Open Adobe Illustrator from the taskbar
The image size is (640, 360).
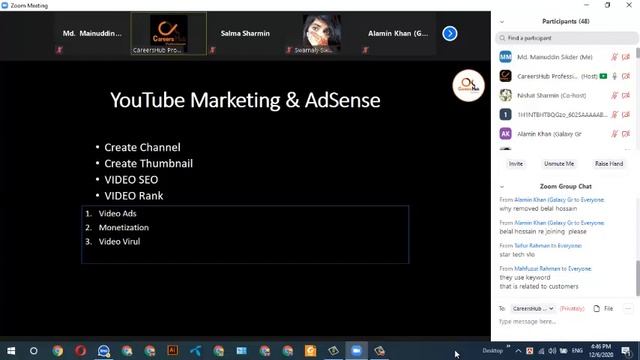click(173, 351)
